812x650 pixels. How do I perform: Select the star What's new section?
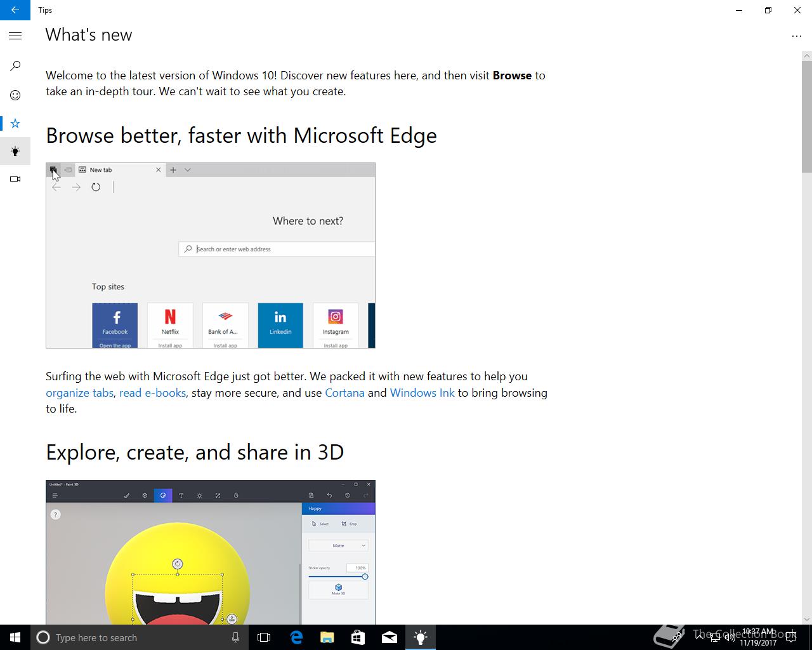click(15, 123)
